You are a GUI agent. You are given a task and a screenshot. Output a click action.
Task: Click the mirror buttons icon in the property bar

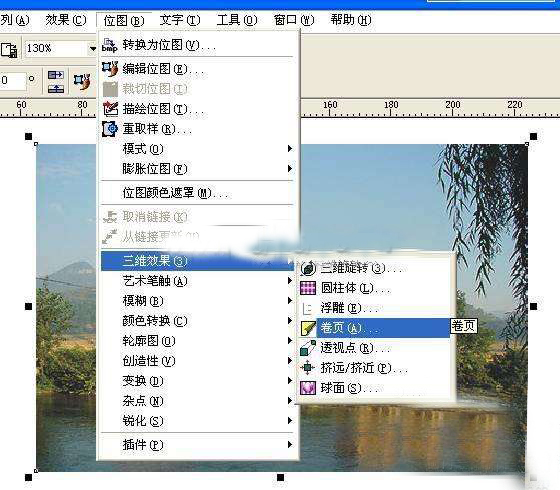[56, 82]
